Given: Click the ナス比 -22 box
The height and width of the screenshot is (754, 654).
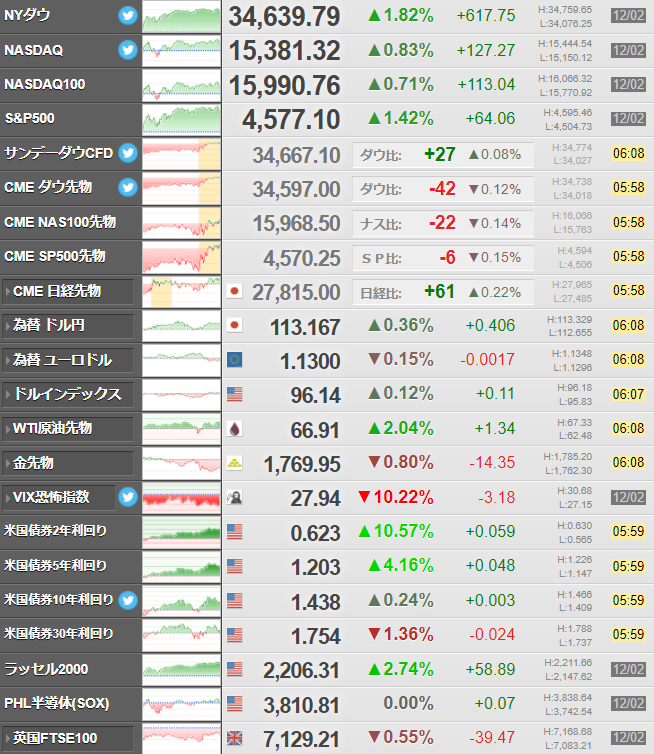Looking at the screenshot, I should [x=443, y=224].
